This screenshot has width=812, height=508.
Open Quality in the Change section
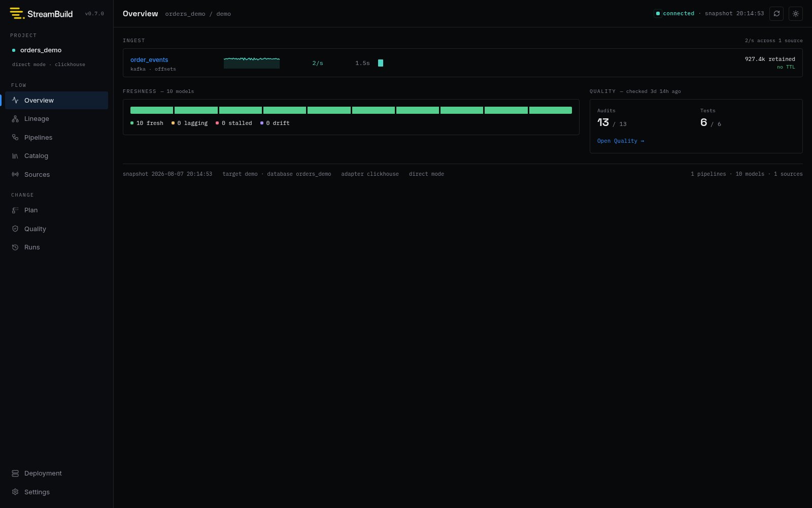(56, 229)
